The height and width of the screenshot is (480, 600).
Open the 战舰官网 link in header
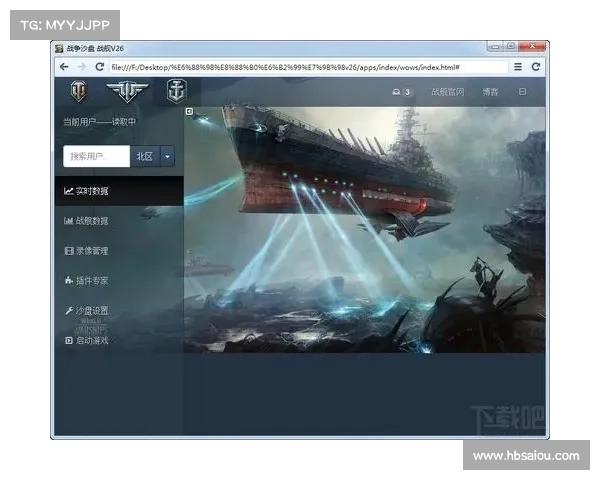[x=447, y=92]
